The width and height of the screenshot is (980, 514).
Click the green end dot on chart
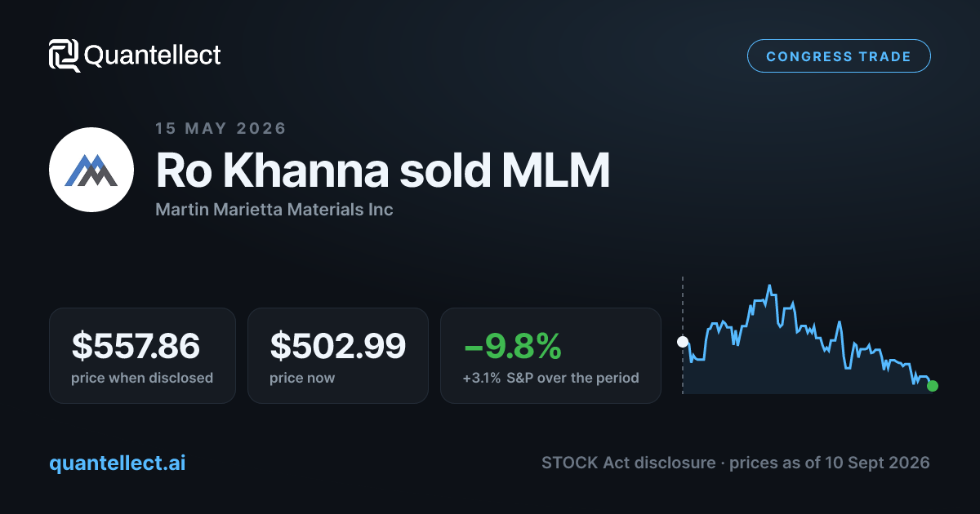[x=933, y=386]
